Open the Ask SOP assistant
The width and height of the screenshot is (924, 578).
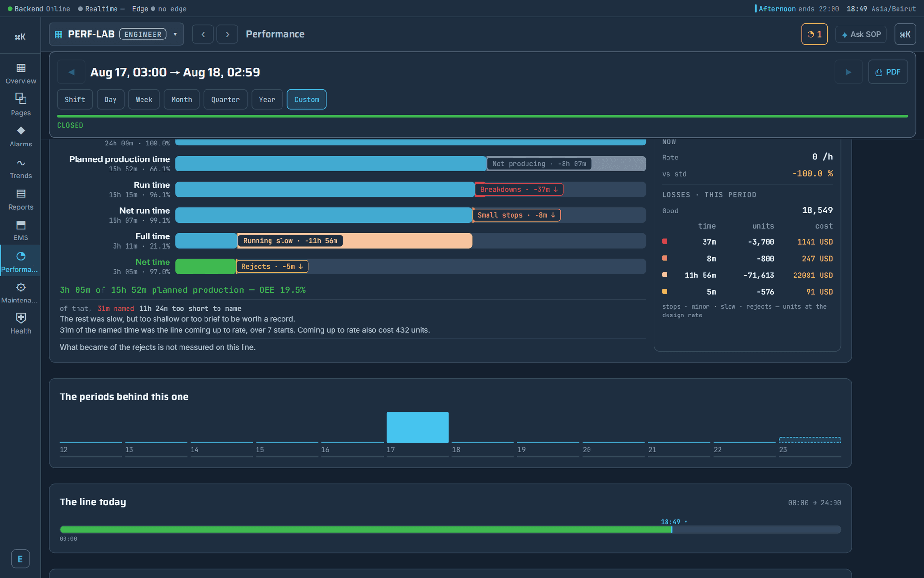[x=861, y=34]
